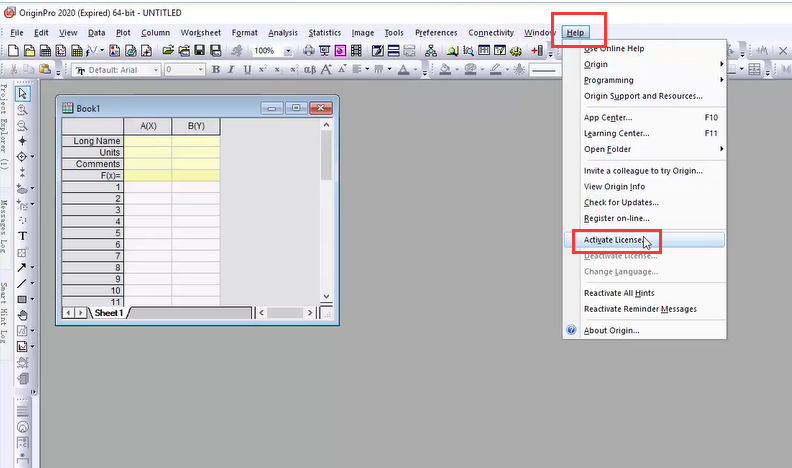Click the Open file folder icon
The image size is (792, 468).
coord(168,50)
